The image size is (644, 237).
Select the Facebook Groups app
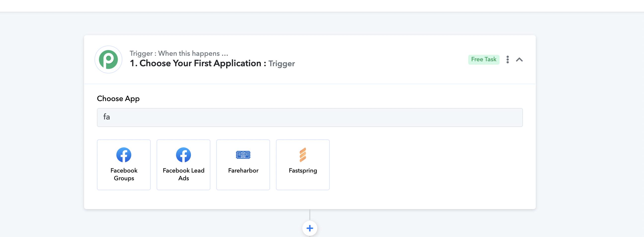[124, 165]
